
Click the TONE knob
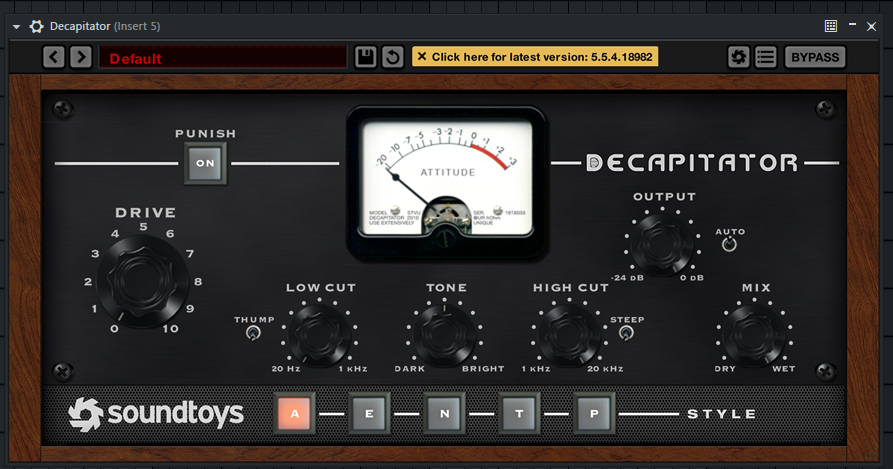pos(444,335)
